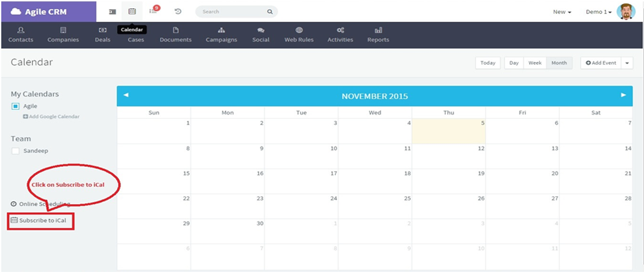
Task: Expand the New dropdown
Action: pyautogui.click(x=562, y=12)
